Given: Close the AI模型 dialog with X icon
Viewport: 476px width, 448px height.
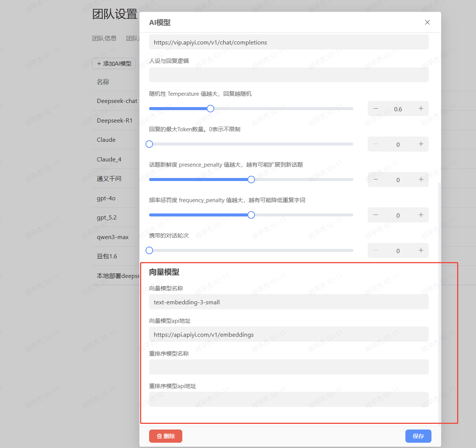Looking at the screenshot, I should (x=427, y=22).
